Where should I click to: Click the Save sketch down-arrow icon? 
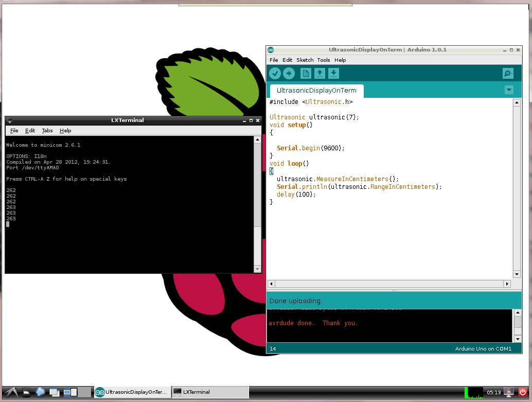point(333,73)
